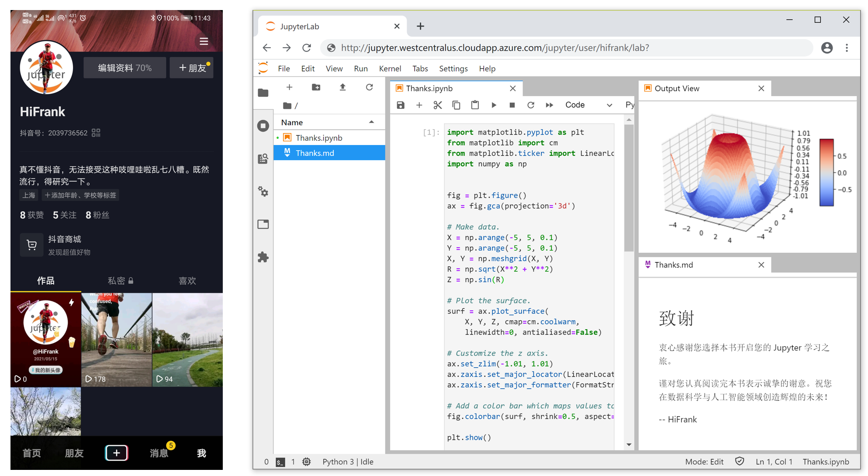Image resolution: width=868 pixels, height=476 pixels.
Task: Click the new folder icon
Action: pos(316,87)
